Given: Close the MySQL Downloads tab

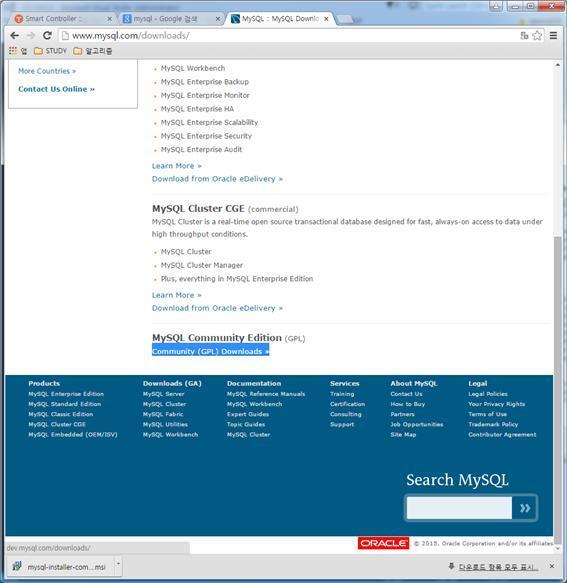Looking at the screenshot, I should 326,19.
